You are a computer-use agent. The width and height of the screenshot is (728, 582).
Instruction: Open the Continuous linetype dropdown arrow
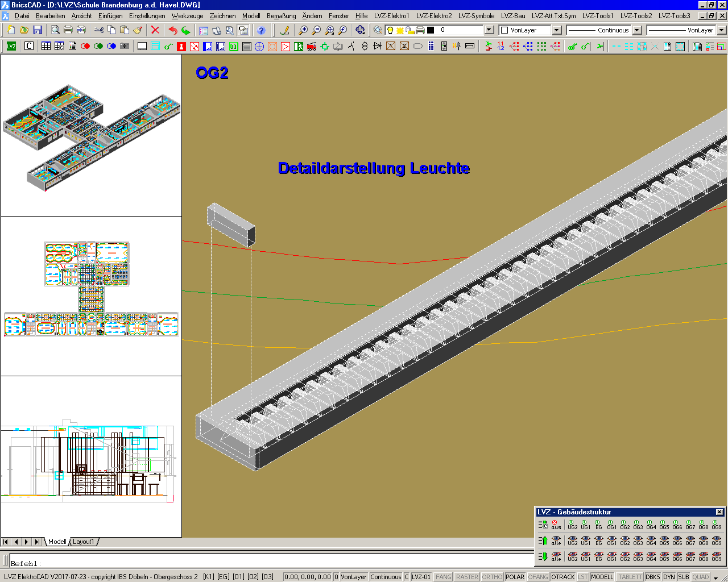(x=637, y=30)
